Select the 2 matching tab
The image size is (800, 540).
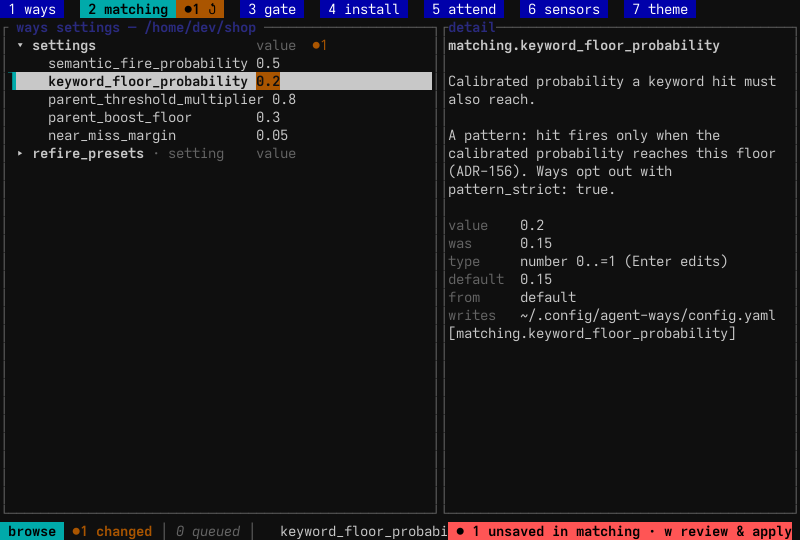[128, 9]
